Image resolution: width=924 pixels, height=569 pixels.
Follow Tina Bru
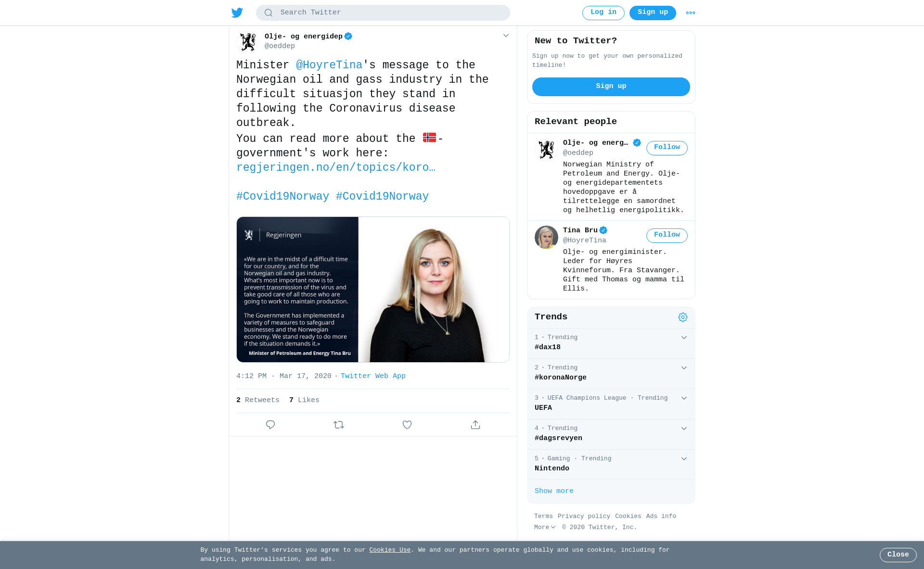pyautogui.click(x=667, y=236)
